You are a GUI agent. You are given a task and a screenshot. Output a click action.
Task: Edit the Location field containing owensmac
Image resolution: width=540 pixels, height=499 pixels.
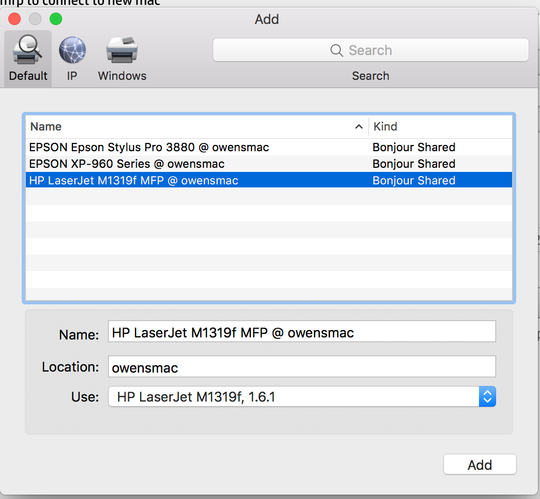(x=302, y=366)
